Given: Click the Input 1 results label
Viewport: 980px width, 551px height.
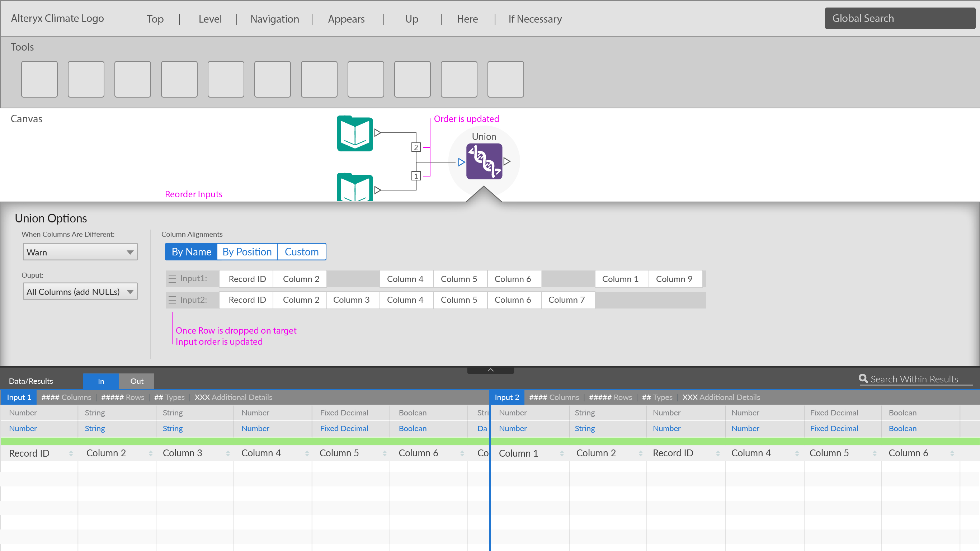Looking at the screenshot, I should click(19, 397).
